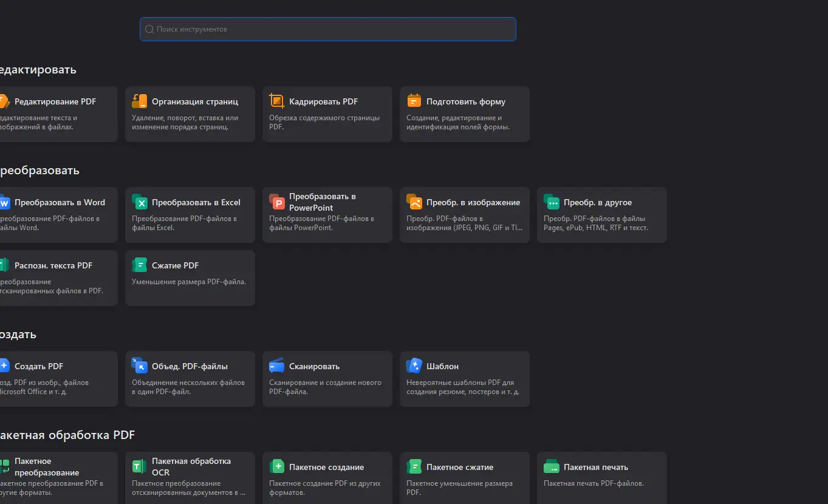The image size is (828, 504).
Task: Click the Batch Create plus icon
Action: [x=277, y=467]
